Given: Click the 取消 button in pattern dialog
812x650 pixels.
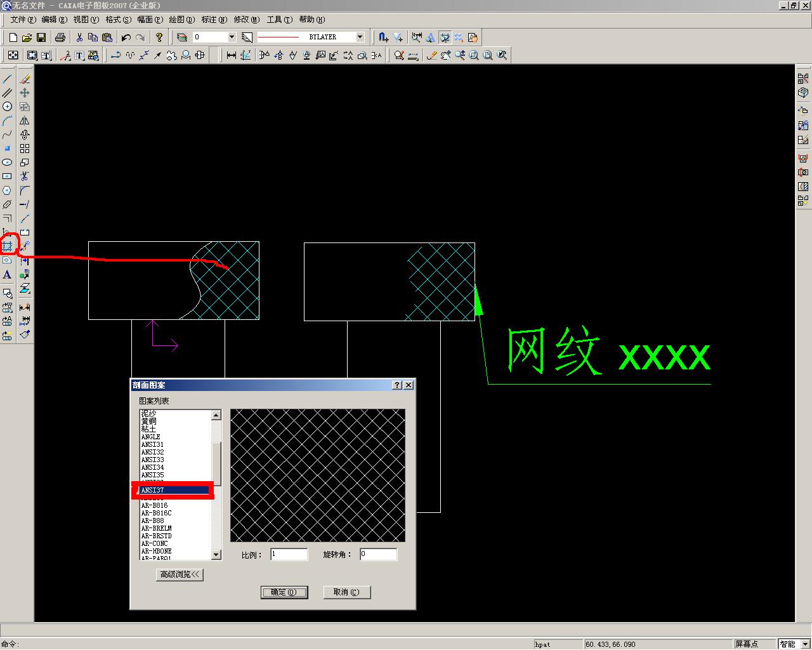Looking at the screenshot, I should [x=346, y=592].
